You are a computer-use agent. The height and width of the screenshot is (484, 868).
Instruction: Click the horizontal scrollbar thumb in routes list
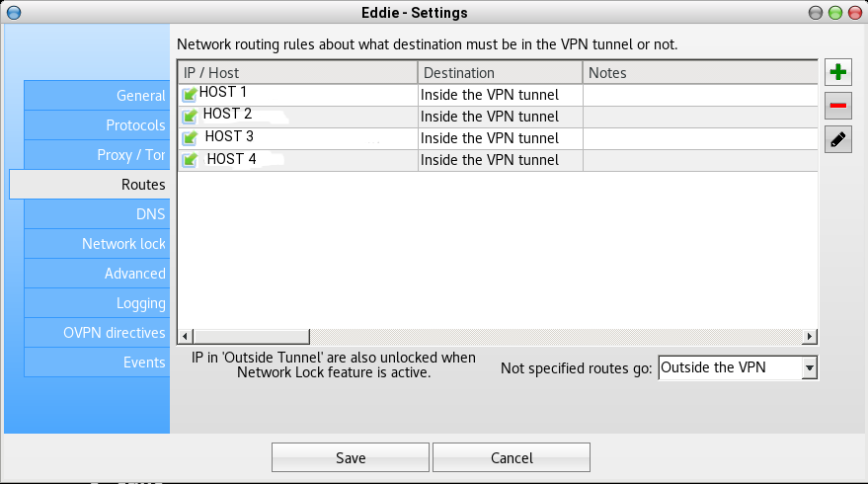tap(252, 336)
